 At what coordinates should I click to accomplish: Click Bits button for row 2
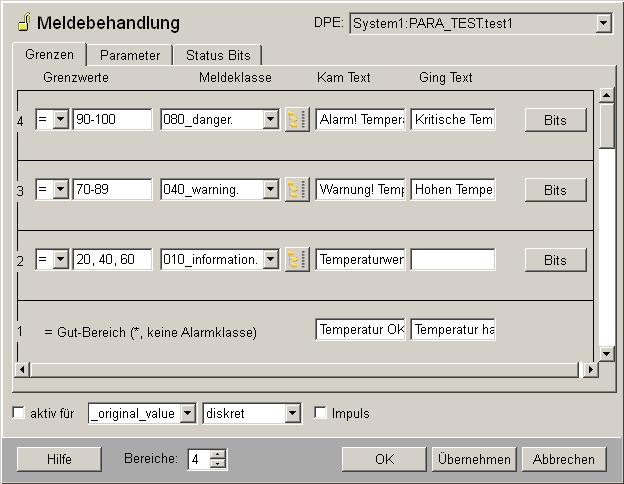point(555,260)
